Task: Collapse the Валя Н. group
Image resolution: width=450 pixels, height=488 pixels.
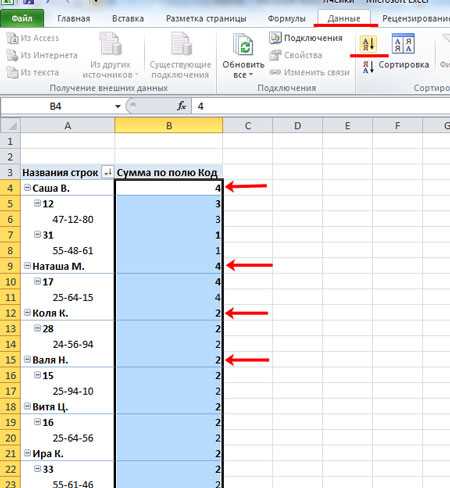Action: (27, 359)
